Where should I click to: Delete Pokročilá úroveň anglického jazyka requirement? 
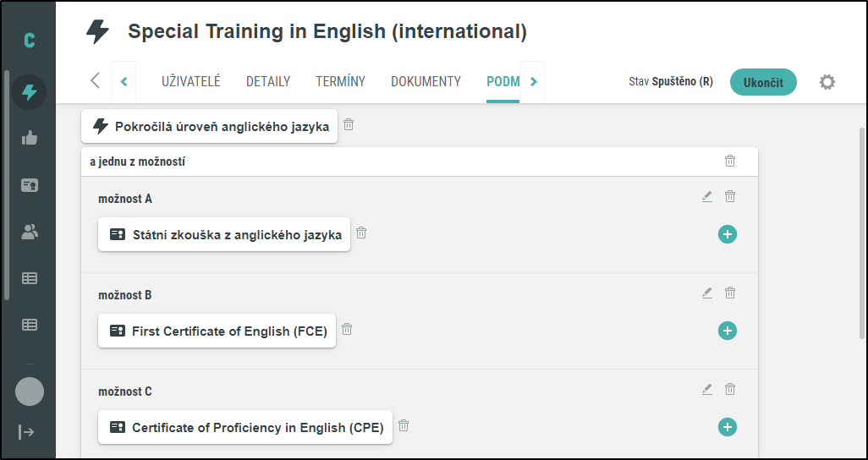click(x=349, y=124)
